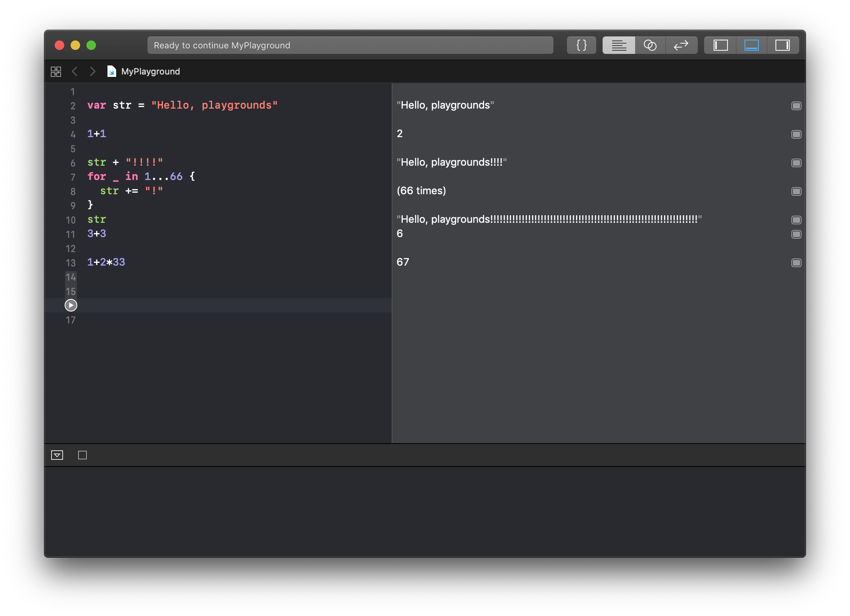Open the related items grid menu
850x616 pixels.
click(x=56, y=71)
